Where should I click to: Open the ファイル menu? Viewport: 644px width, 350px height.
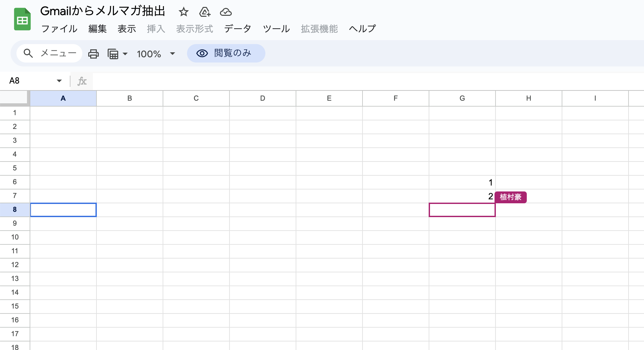[59, 29]
